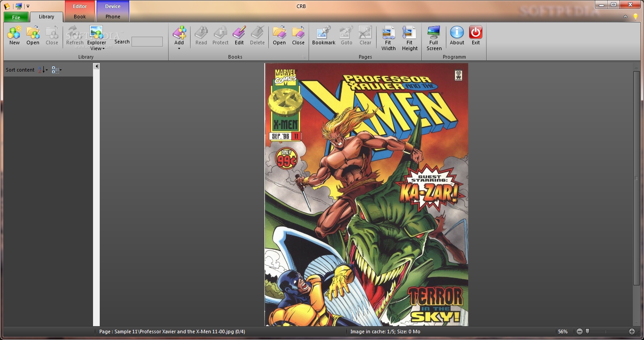Viewport: 644px width, 340px height.
Task: Open the Explorer View dropdown
Action: (96, 38)
